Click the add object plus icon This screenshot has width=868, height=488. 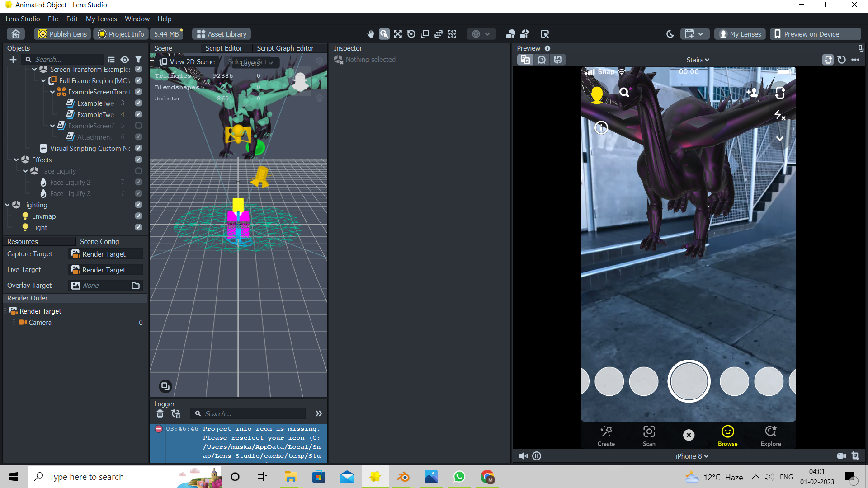tap(13, 60)
